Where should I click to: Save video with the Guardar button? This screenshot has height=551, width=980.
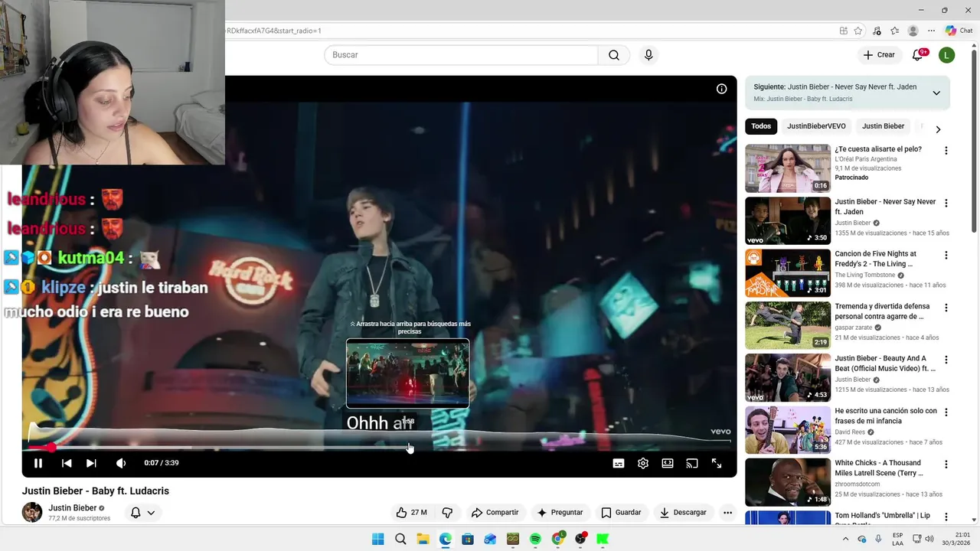coord(621,513)
